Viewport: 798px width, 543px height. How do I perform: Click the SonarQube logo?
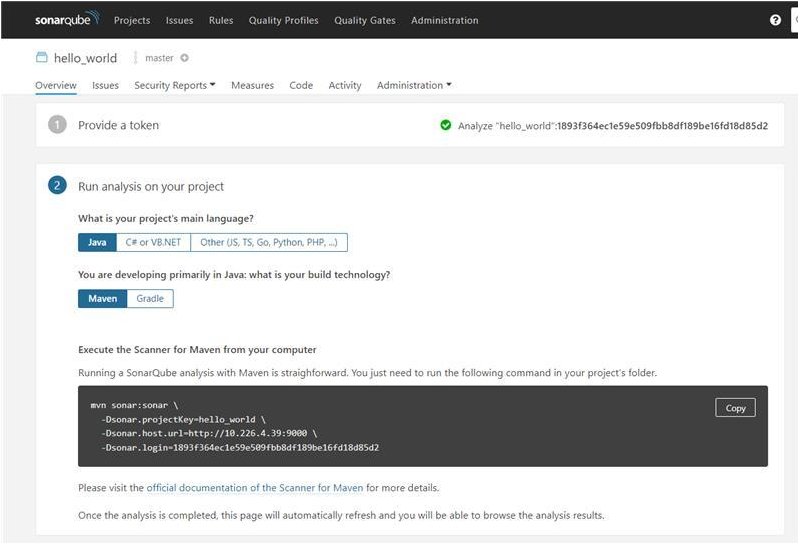(x=67, y=19)
